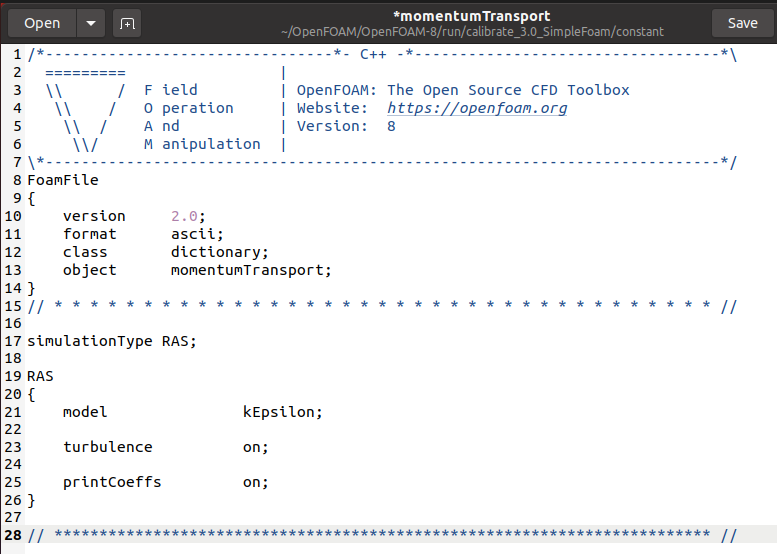Follow the https://openfoam.org link
This screenshot has width=777, height=554.
477,108
